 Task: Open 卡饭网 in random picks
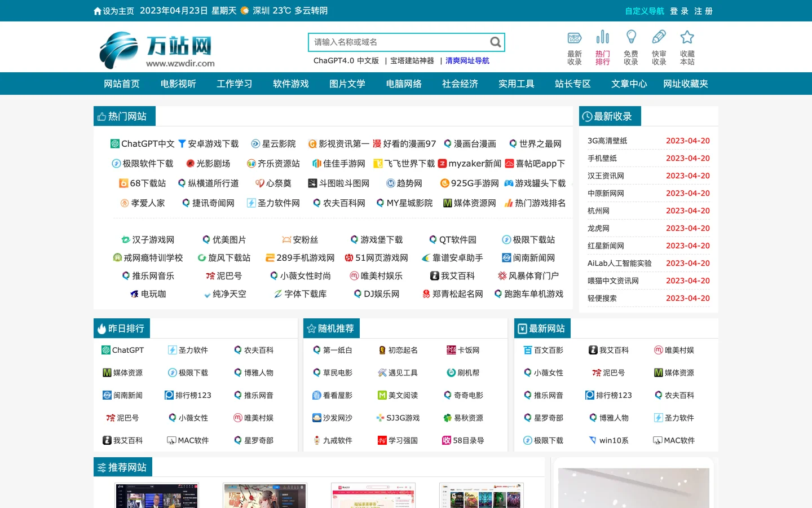463,350
